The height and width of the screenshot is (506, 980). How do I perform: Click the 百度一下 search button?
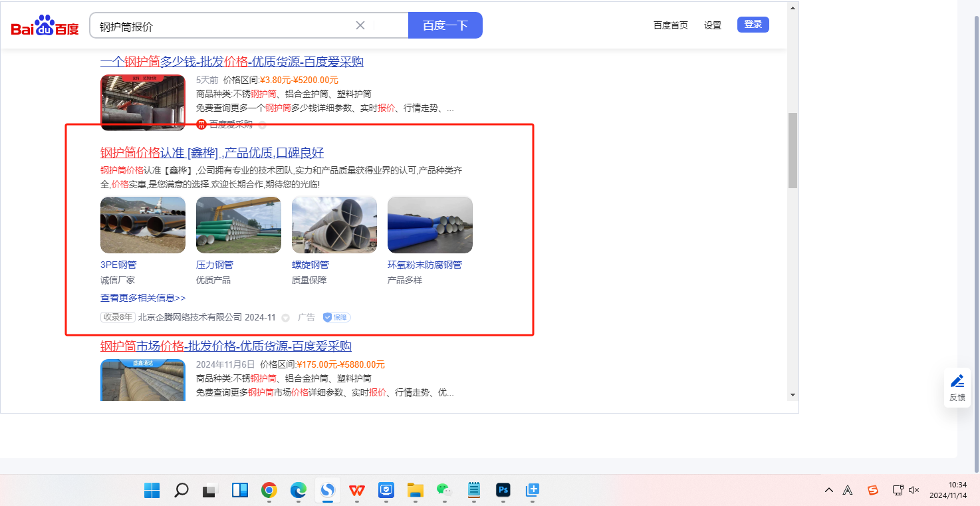pos(445,25)
